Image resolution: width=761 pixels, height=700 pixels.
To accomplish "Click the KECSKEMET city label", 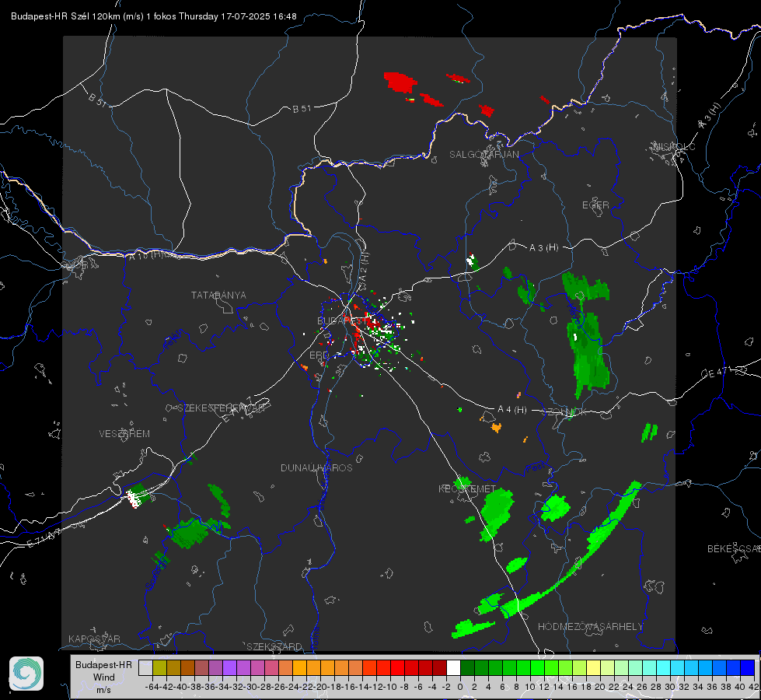I will click(x=467, y=488).
